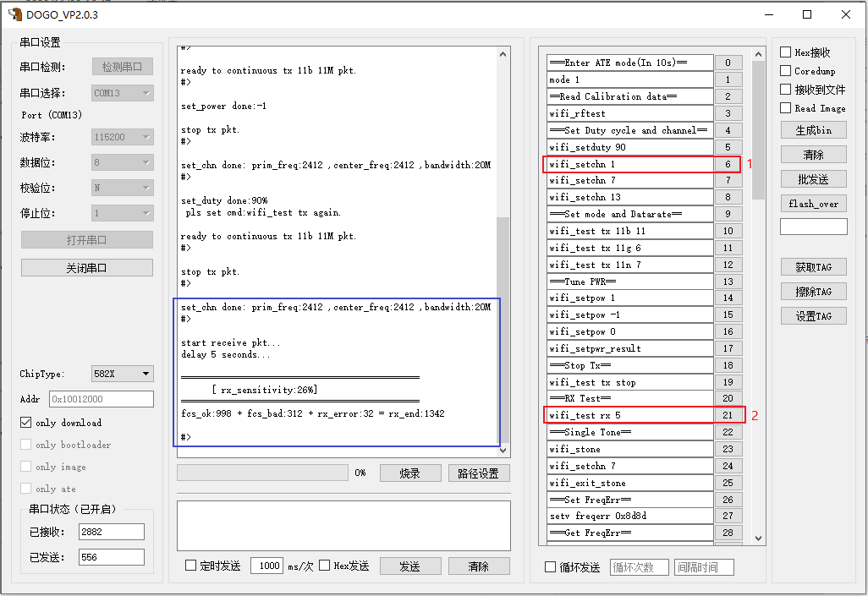Enable the Coredump checkbox

[x=785, y=70]
